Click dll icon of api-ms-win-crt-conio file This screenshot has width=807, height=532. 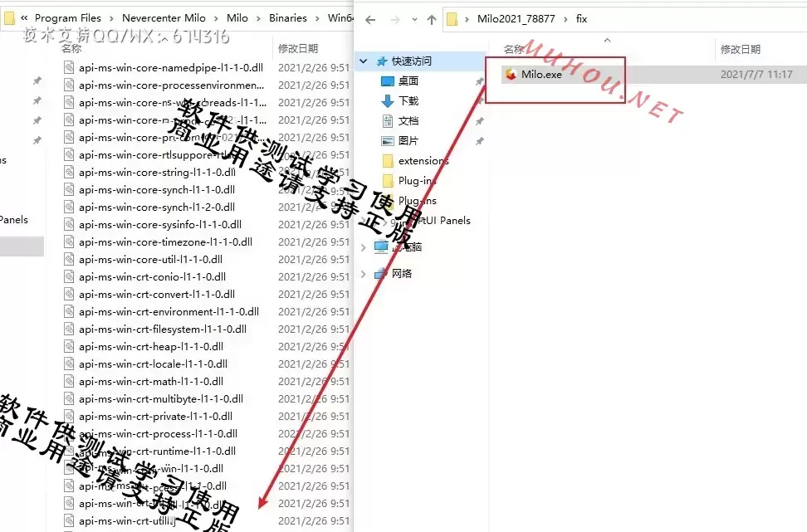[68, 277]
